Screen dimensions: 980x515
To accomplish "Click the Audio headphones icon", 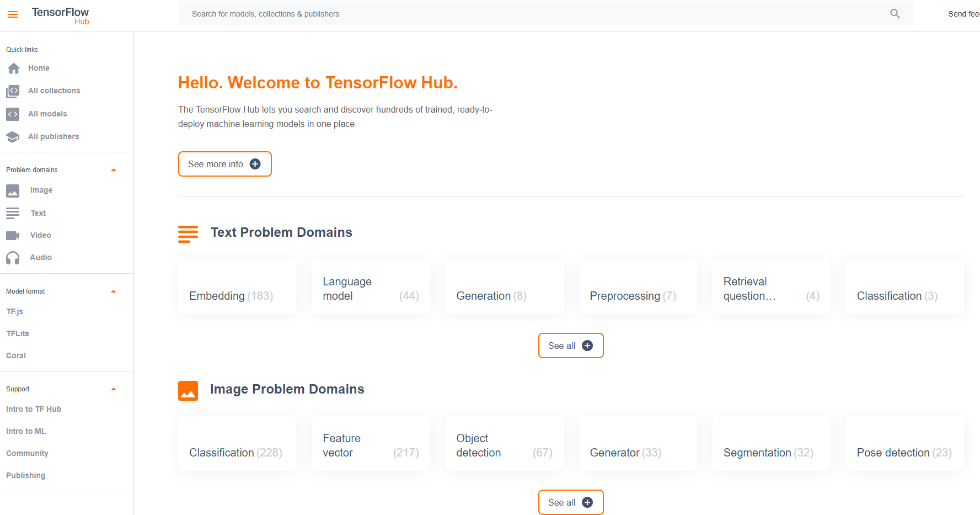I will (13, 258).
